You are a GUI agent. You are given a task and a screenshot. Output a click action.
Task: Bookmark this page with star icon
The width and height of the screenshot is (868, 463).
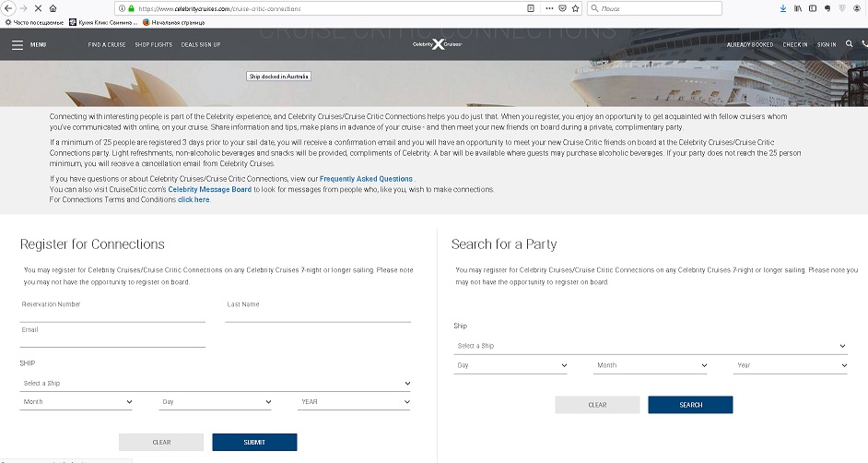click(x=575, y=8)
